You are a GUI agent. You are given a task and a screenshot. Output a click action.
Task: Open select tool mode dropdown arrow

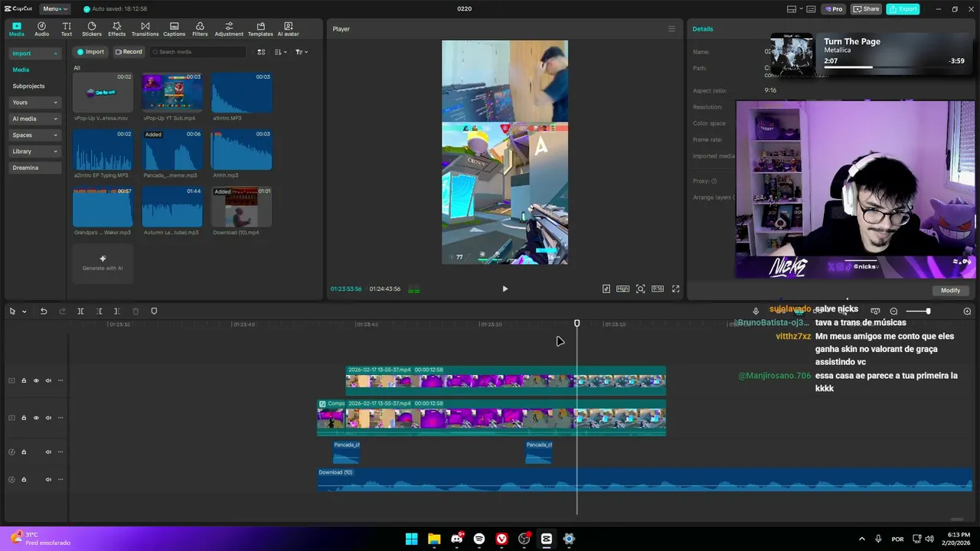click(x=24, y=311)
